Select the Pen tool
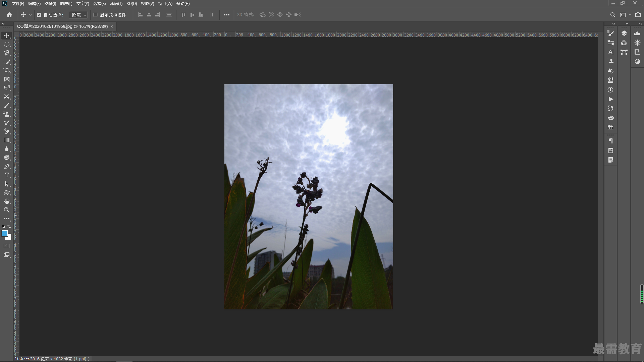This screenshot has height=362, width=644. [x=7, y=166]
